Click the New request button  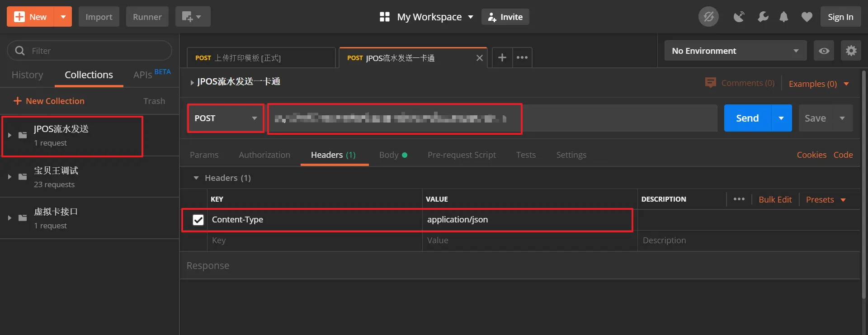pos(30,17)
